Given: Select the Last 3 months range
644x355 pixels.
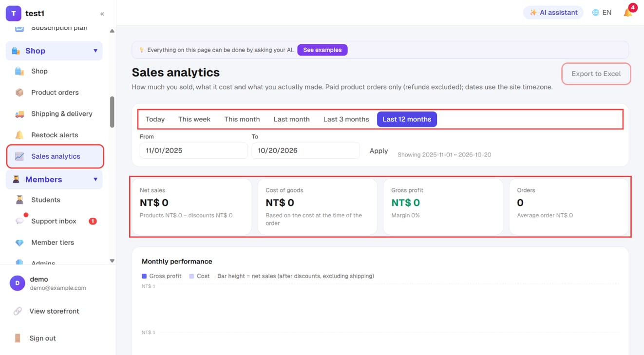Looking at the screenshot, I should point(346,119).
